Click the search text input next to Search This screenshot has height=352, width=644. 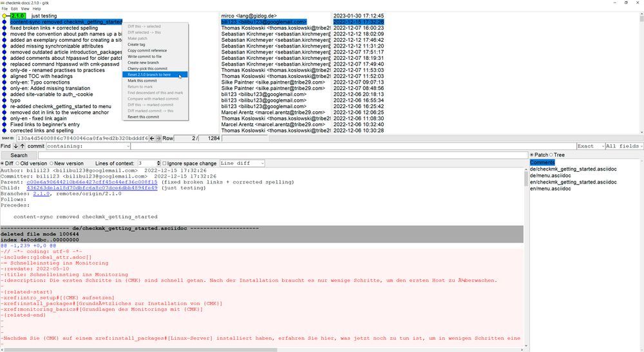[283, 156]
